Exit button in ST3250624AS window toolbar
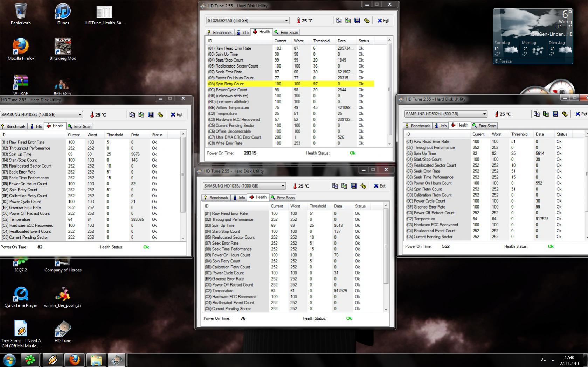This screenshot has width=588, height=367. coord(383,21)
